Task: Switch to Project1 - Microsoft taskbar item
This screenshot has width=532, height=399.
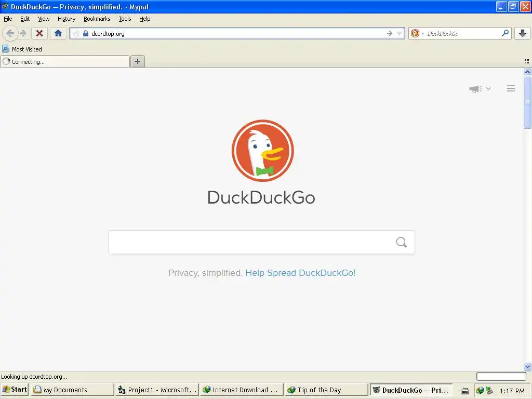Action: coord(157,390)
